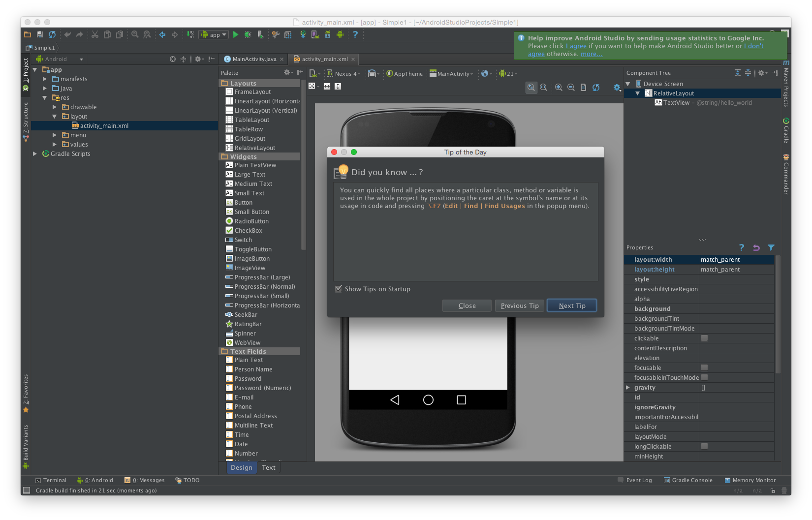The width and height of the screenshot is (812, 520).
Task: Click the Undo arrow icon
Action: [x=67, y=34]
